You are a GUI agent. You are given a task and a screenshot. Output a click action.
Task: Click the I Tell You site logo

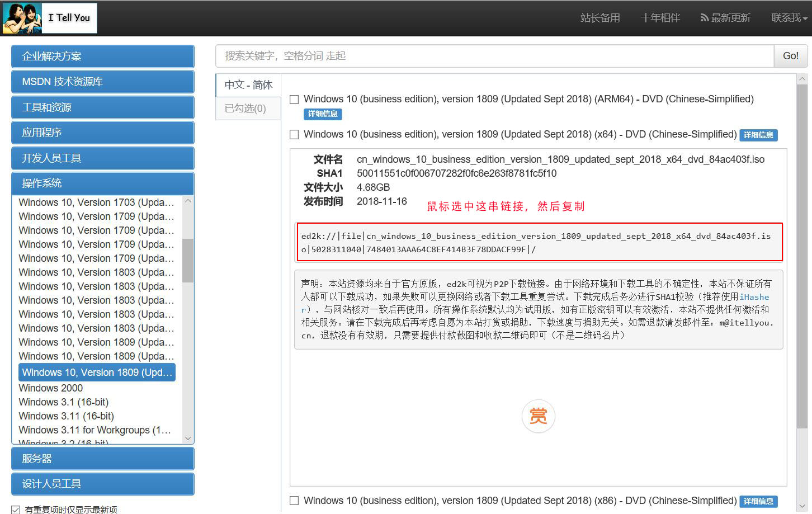[50, 17]
